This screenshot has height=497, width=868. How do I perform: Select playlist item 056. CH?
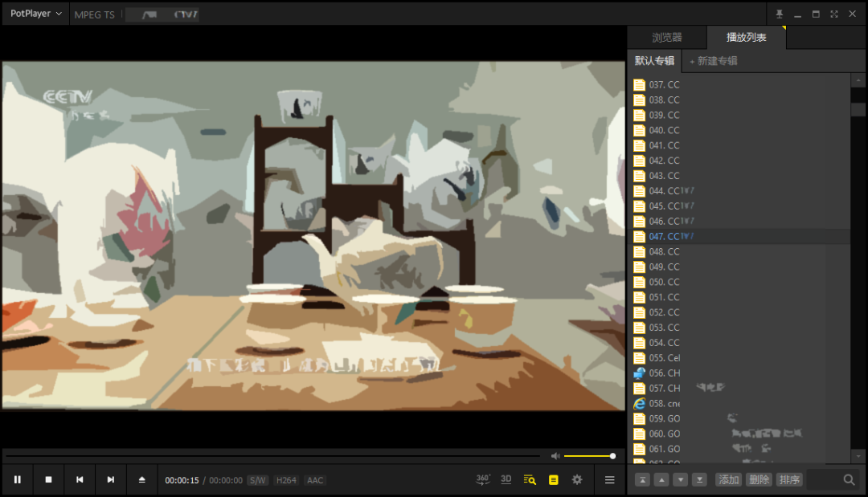pos(664,373)
